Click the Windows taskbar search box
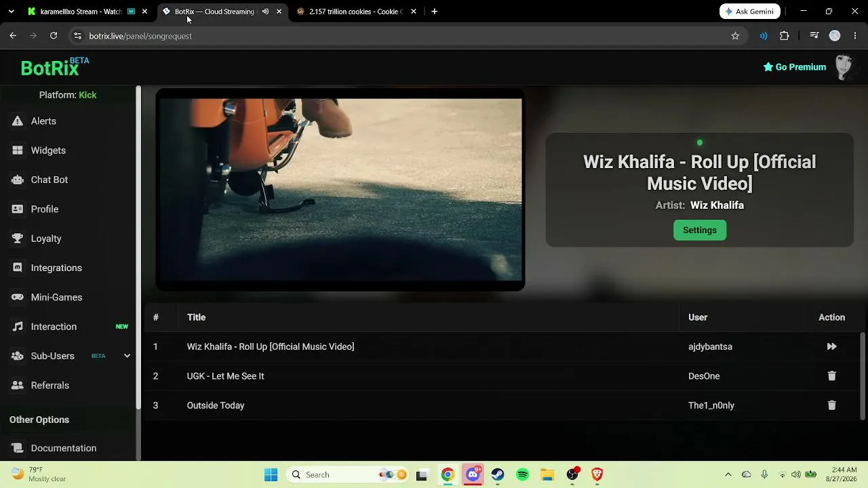Viewport: 868px width, 488px height. click(x=347, y=475)
